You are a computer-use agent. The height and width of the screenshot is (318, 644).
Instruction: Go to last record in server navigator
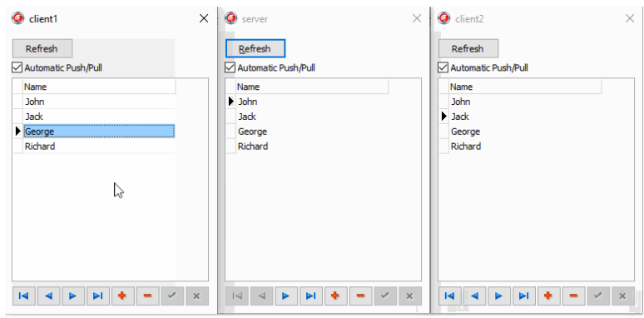311,296
